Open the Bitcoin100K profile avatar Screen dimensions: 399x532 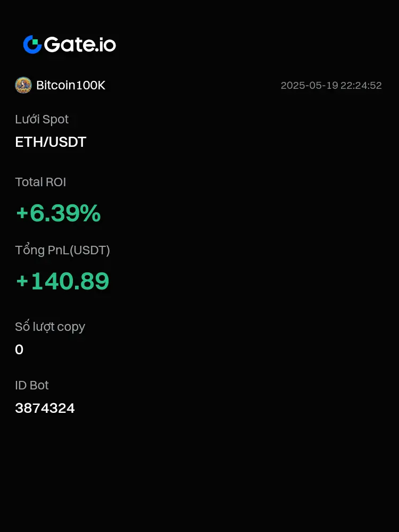click(x=23, y=85)
